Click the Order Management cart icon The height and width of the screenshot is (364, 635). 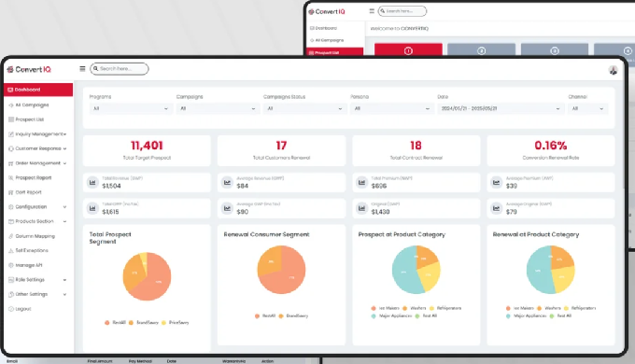[11, 163]
